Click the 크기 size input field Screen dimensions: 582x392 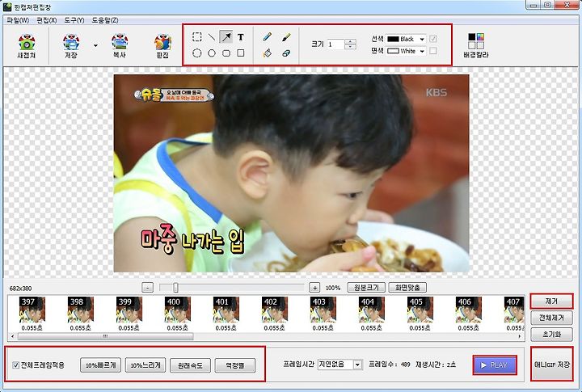(x=335, y=44)
